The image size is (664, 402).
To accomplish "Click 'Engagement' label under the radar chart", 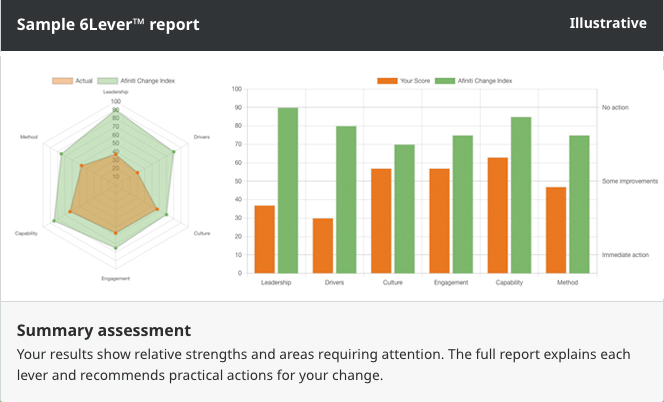I will tap(116, 279).
